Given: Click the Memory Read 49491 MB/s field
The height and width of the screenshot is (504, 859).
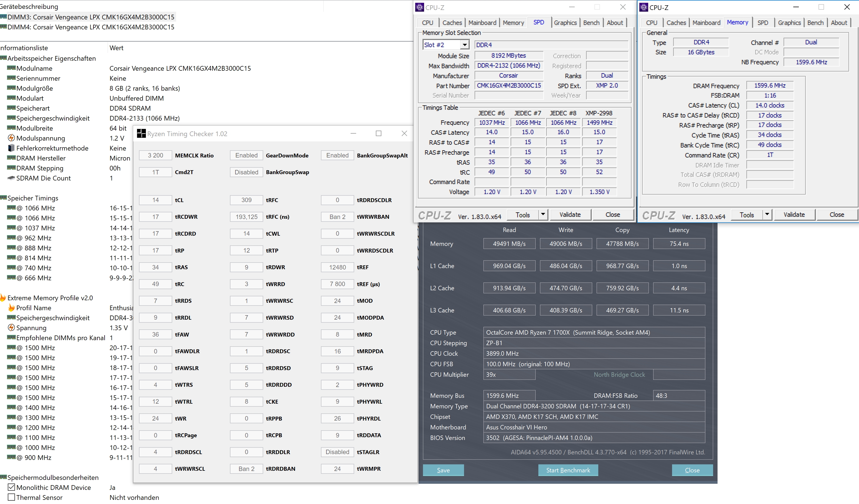Looking at the screenshot, I should pos(509,244).
